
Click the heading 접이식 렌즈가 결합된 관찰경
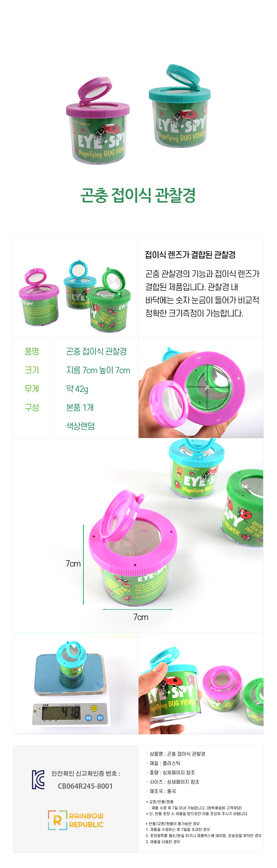point(190,255)
